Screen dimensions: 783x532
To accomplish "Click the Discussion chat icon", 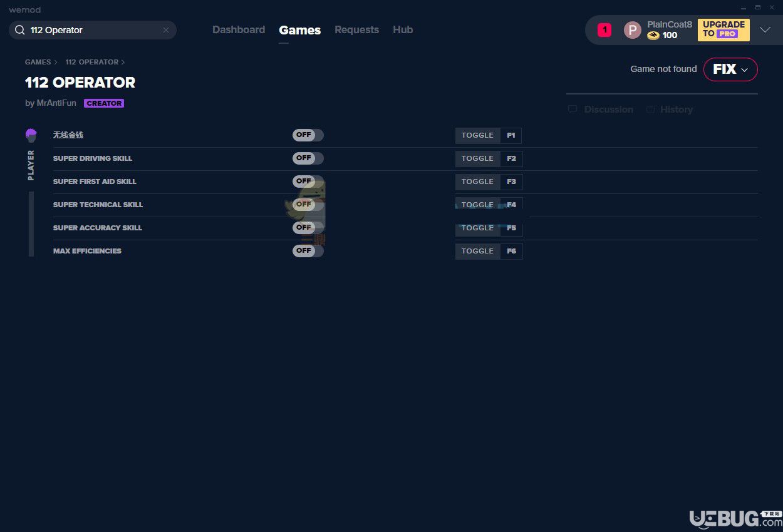I will click(x=573, y=110).
